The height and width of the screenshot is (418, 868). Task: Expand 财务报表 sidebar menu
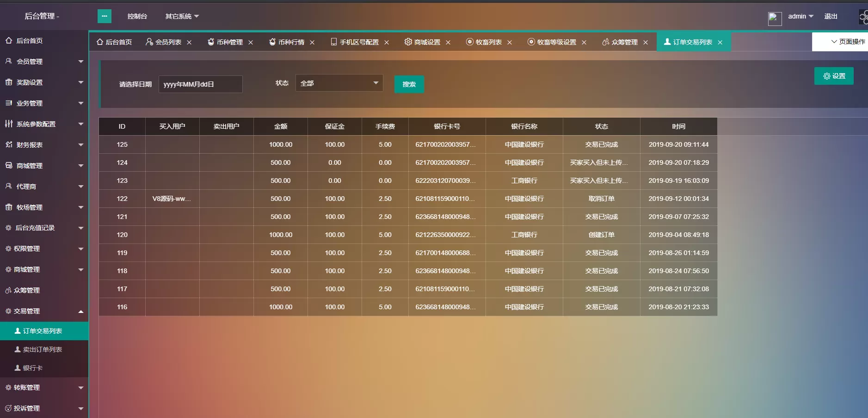tap(44, 145)
